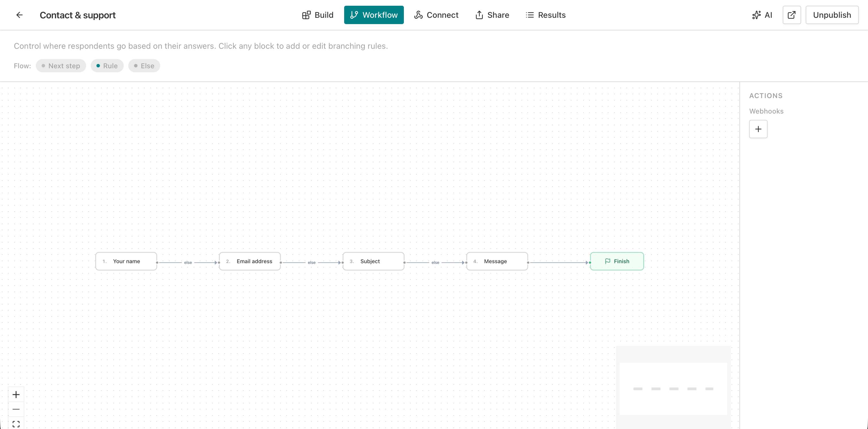
Task: Go back using the arrow icon
Action: point(19,15)
